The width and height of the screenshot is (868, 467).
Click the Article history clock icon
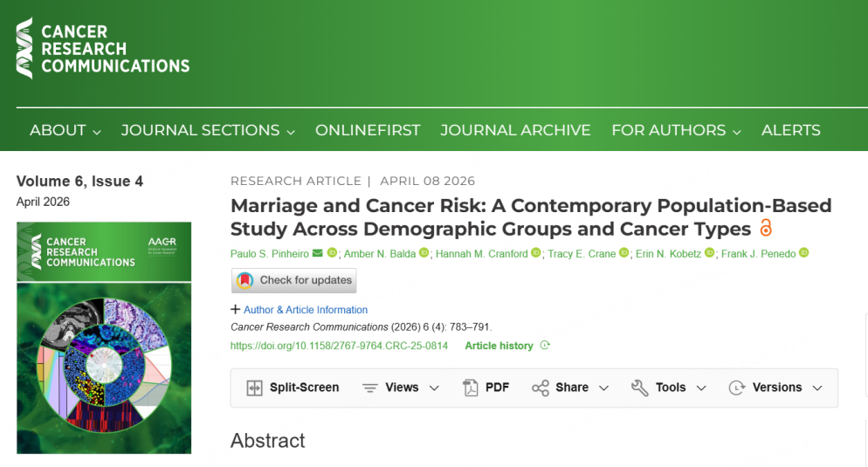tap(545, 346)
